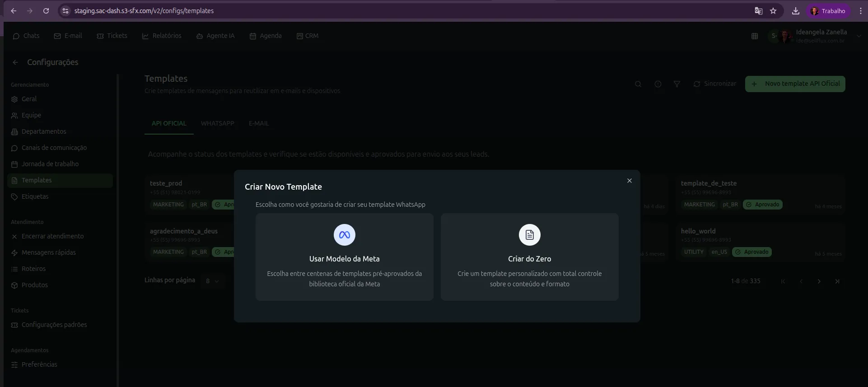
Task: Go to the previous page of templates
Action: (801, 281)
